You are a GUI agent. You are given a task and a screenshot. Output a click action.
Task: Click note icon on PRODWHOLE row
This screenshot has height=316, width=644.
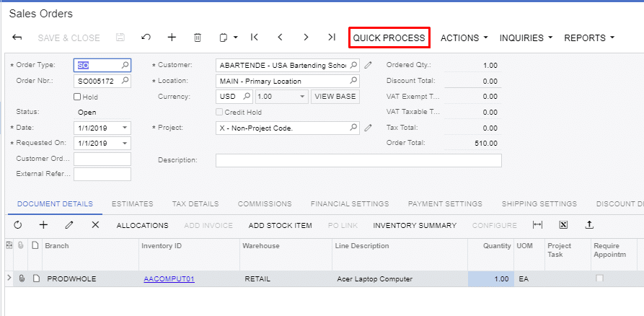(36, 278)
